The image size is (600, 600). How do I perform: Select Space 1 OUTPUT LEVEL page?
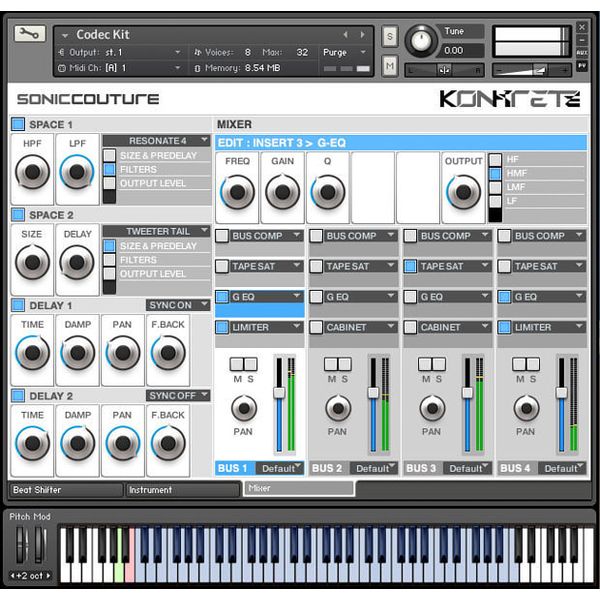[x=109, y=183]
